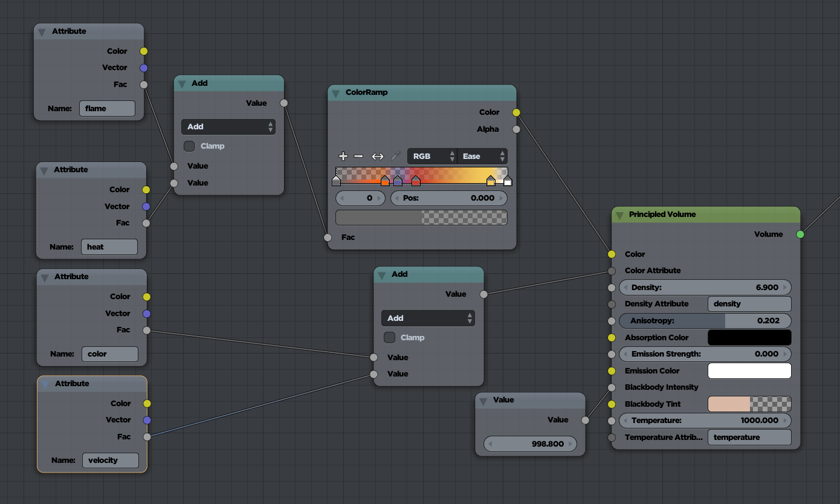Screen dimensions: 840x504
Task: Enable Clamp on Add node feeding Color Attribute
Action: pyautogui.click(x=389, y=338)
